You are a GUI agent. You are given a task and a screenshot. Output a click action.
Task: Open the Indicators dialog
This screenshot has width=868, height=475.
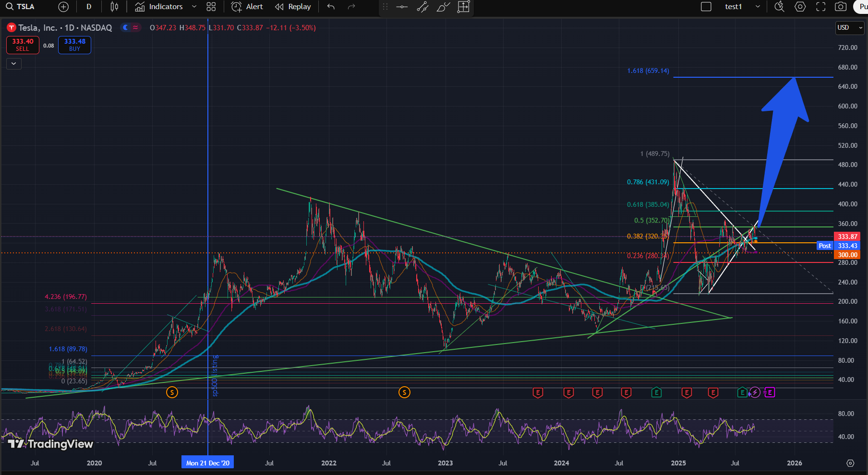coord(159,7)
